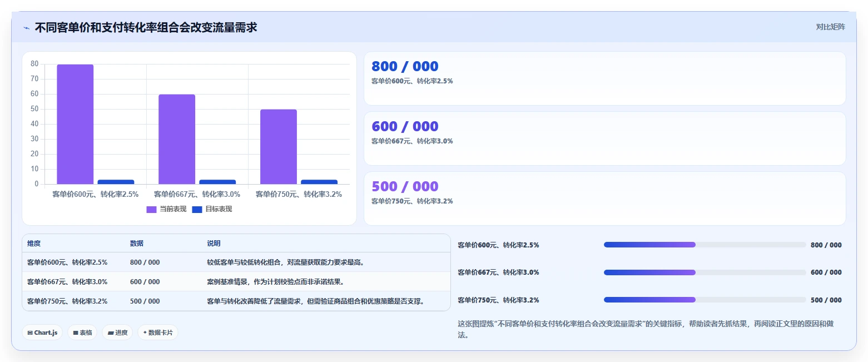Screen dimensions: 868x362
Task: Click the 说明 column header
Action: point(214,244)
